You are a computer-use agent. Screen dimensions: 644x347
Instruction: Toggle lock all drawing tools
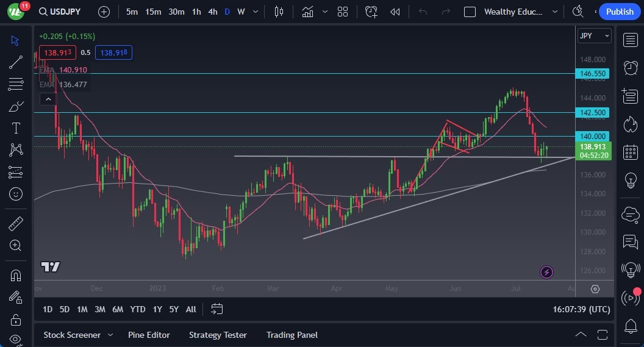(x=16, y=319)
